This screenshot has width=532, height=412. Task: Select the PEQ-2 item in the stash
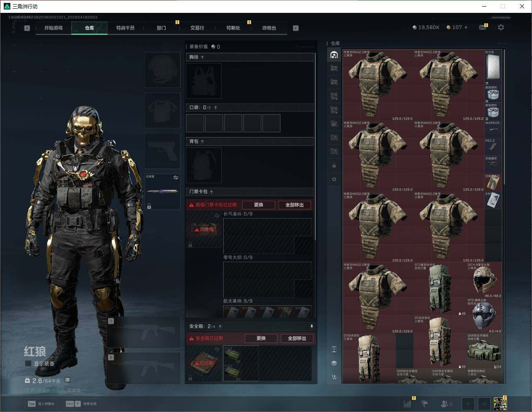point(493,147)
